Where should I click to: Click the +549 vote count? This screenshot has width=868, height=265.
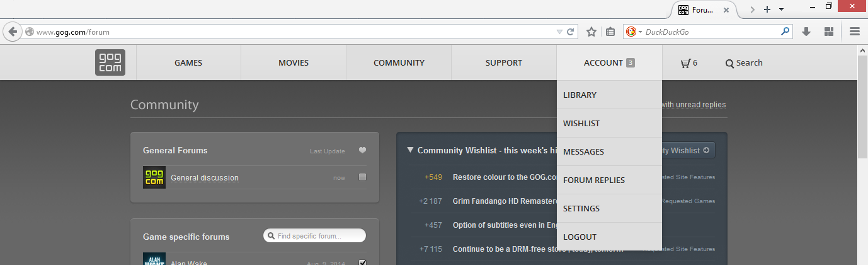click(433, 177)
